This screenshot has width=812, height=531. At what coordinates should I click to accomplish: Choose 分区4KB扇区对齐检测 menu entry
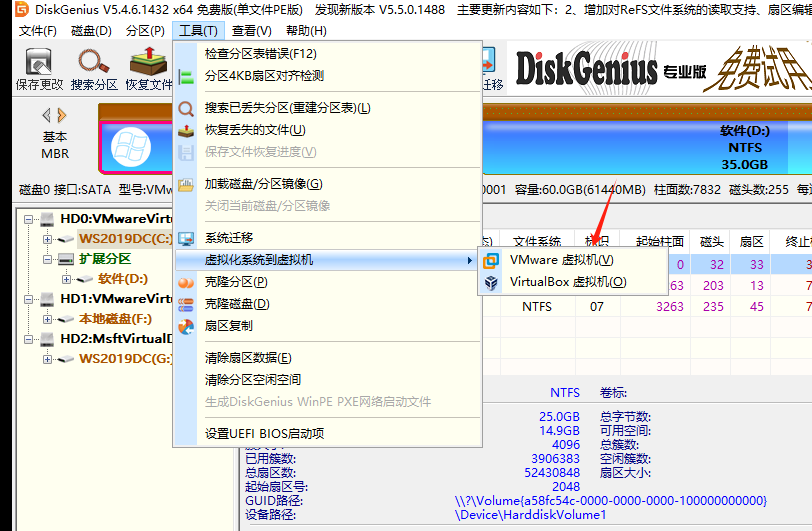click(328, 76)
